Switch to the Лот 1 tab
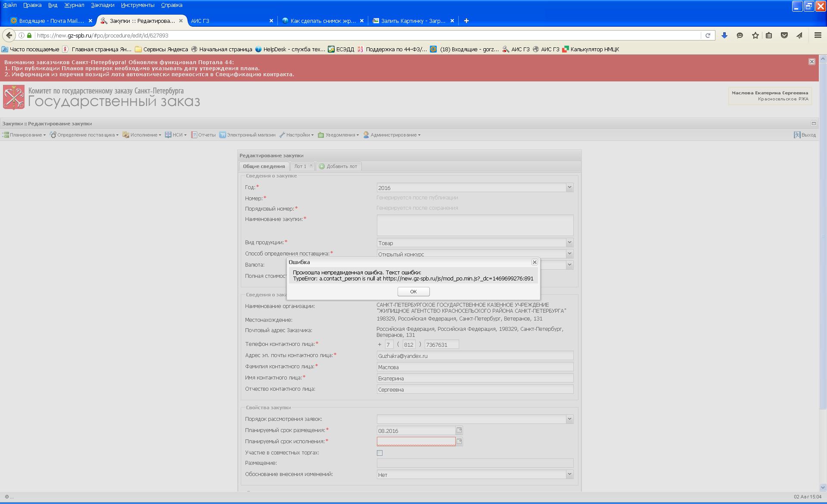827x504 pixels. [300, 166]
